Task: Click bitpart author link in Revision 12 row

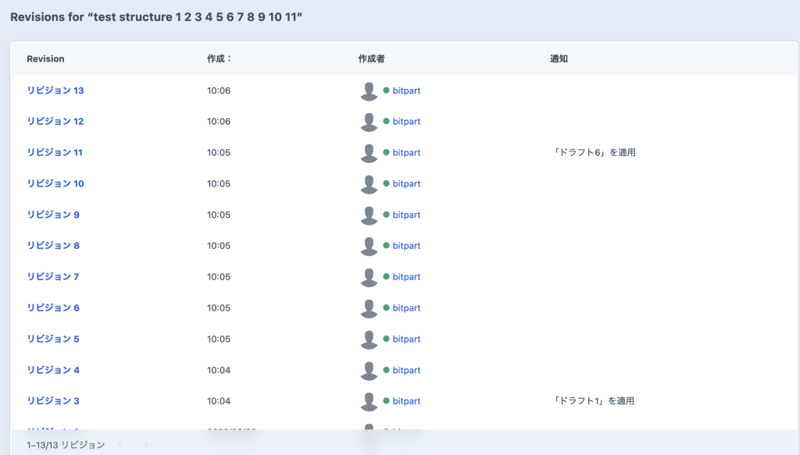Action: (406, 122)
